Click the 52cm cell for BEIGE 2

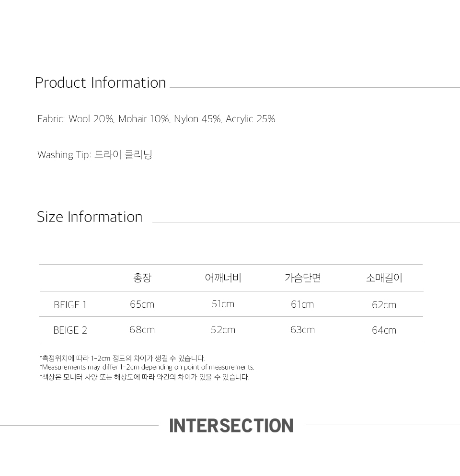click(223, 330)
